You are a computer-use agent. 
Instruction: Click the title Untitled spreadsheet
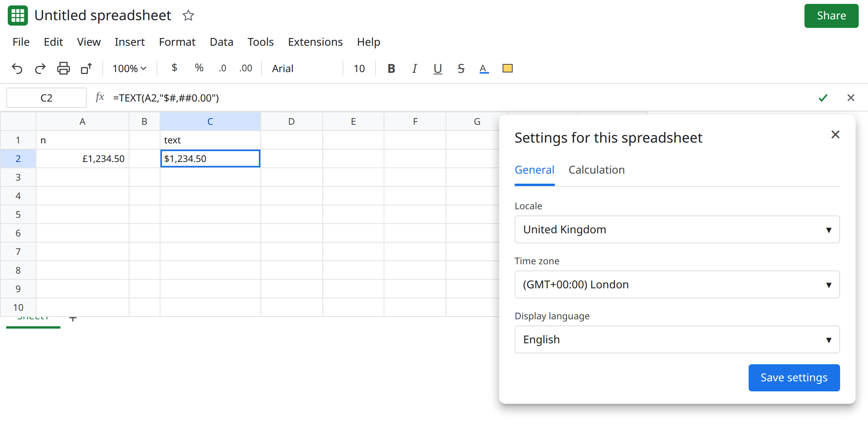[103, 15]
